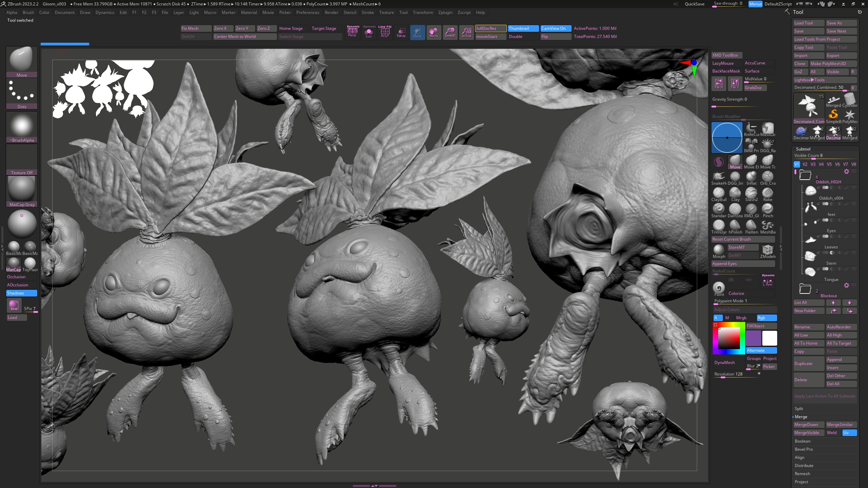This screenshot has height=488, width=868.
Task: Enable Solo mode icon
Action: 369,32
